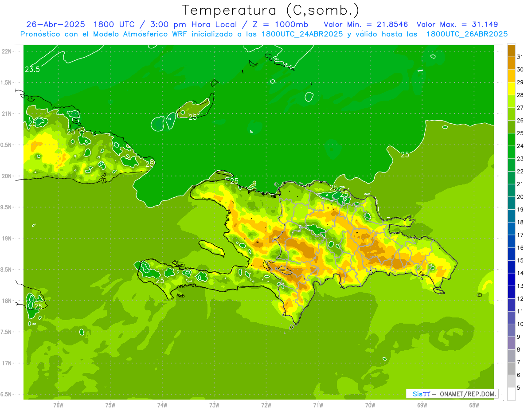Select color scale number '28'
The height and width of the screenshot is (411, 532).
pyautogui.click(x=520, y=95)
